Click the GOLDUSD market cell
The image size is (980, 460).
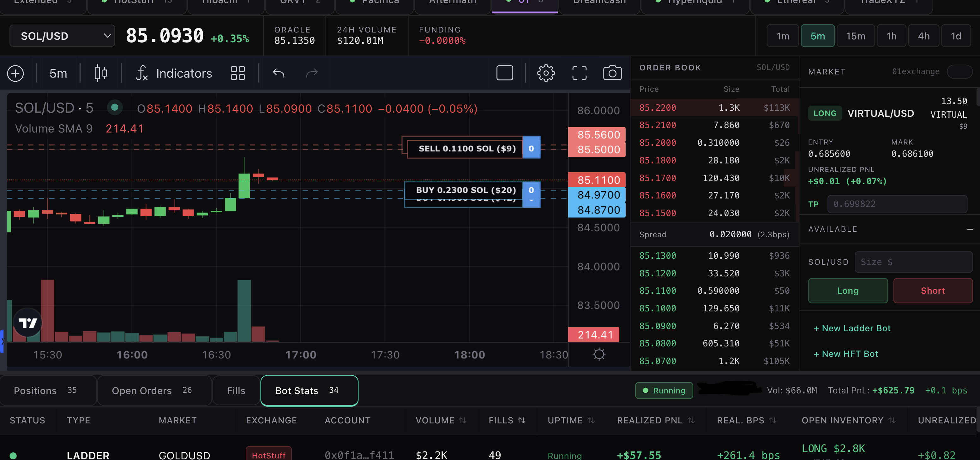click(x=184, y=455)
